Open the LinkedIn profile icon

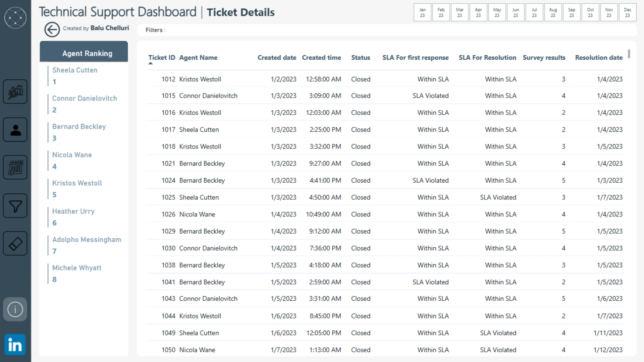[15, 345]
